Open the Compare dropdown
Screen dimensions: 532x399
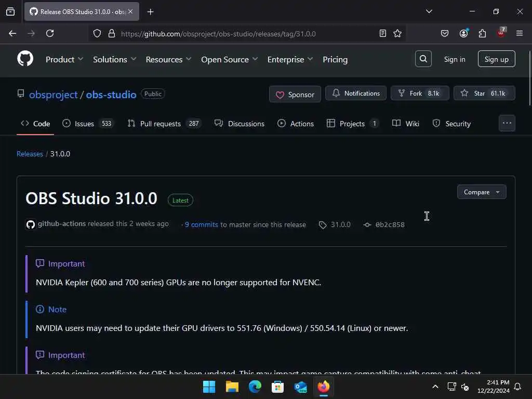pos(482,192)
